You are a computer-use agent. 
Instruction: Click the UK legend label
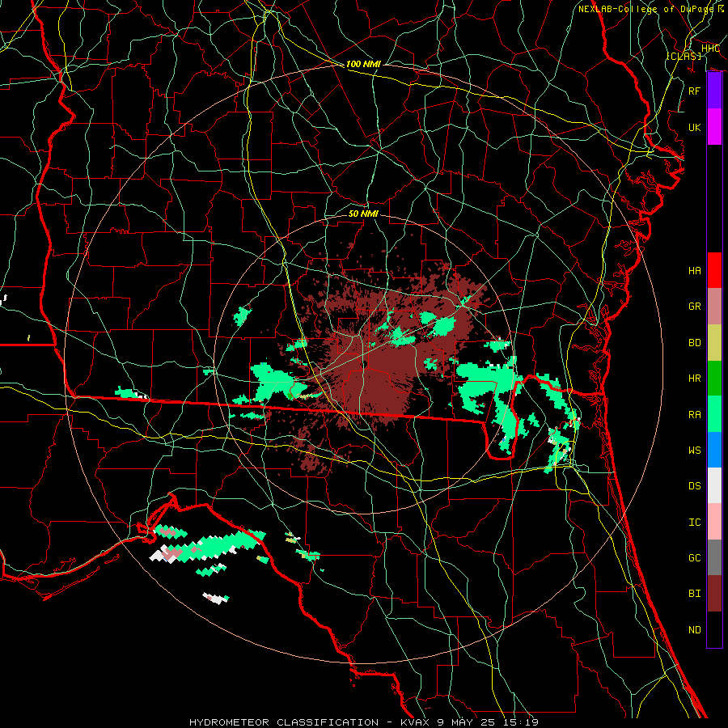[x=695, y=127]
